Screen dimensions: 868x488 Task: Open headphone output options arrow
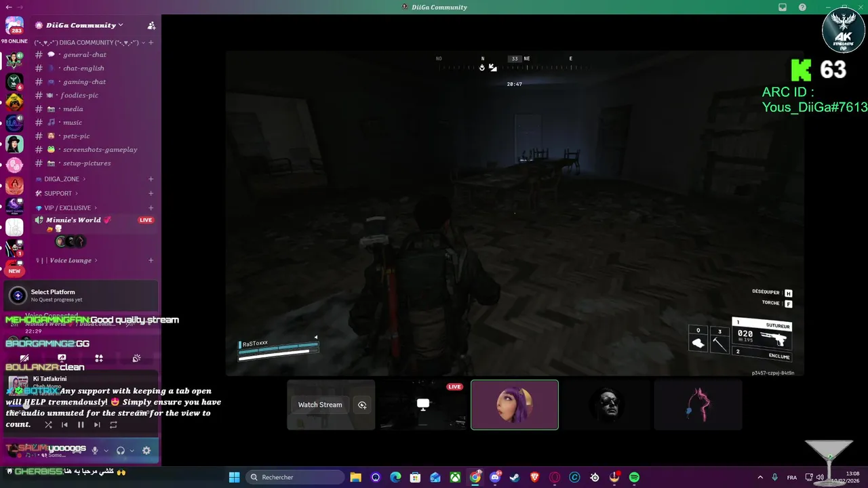click(132, 450)
